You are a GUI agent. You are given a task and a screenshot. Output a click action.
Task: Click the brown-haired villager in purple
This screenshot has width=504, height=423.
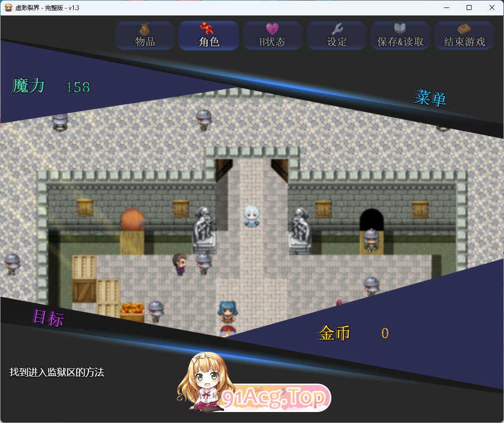coord(179,264)
